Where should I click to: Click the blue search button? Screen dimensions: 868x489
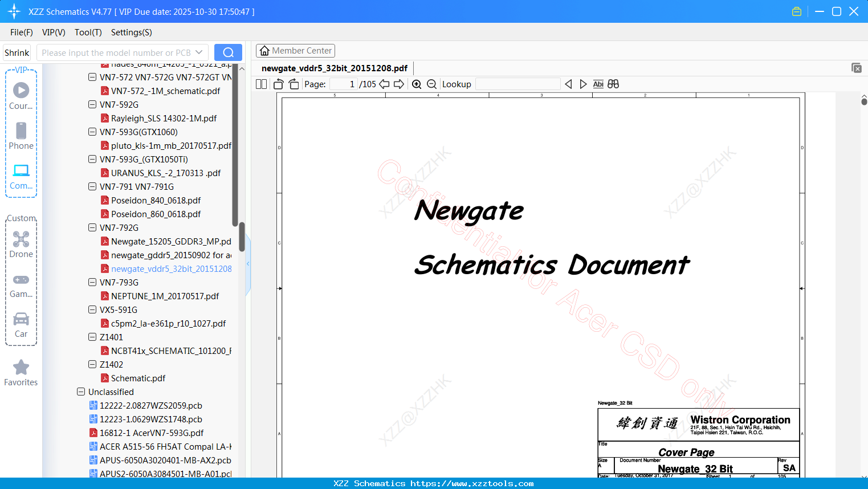point(228,52)
